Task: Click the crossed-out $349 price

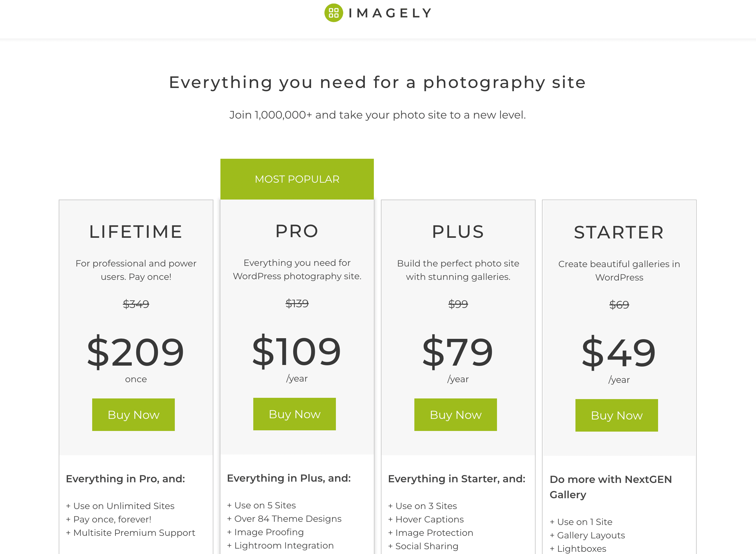Action: click(x=136, y=304)
